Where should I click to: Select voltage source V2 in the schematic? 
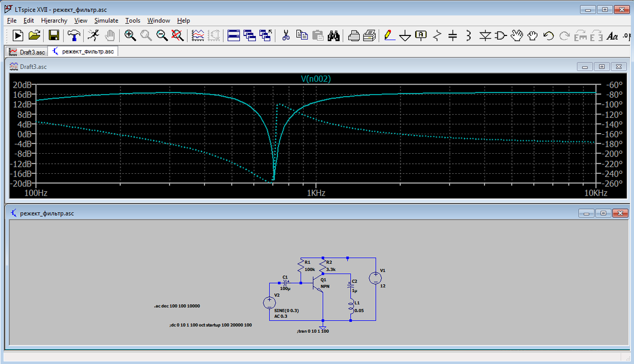[x=269, y=303]
